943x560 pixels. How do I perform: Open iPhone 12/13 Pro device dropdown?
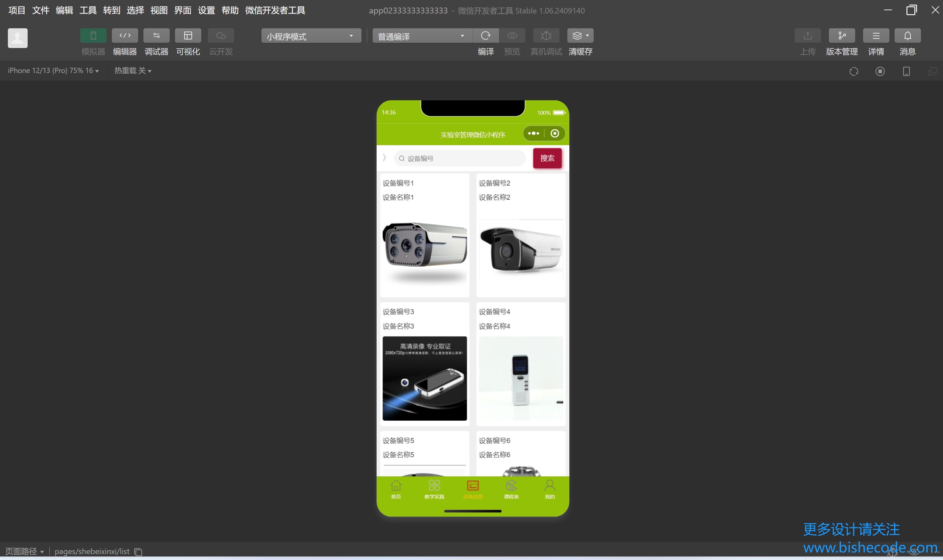coord(53,71)
